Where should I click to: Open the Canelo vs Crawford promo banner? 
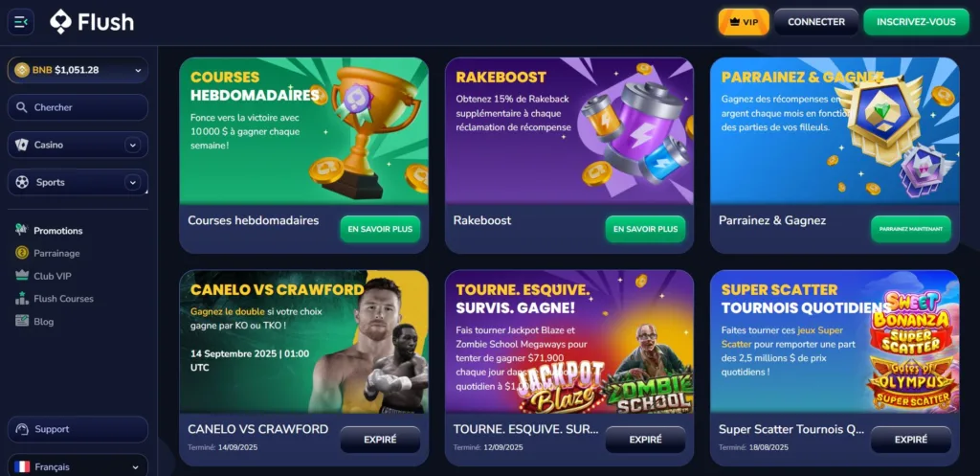pos(303,342)
